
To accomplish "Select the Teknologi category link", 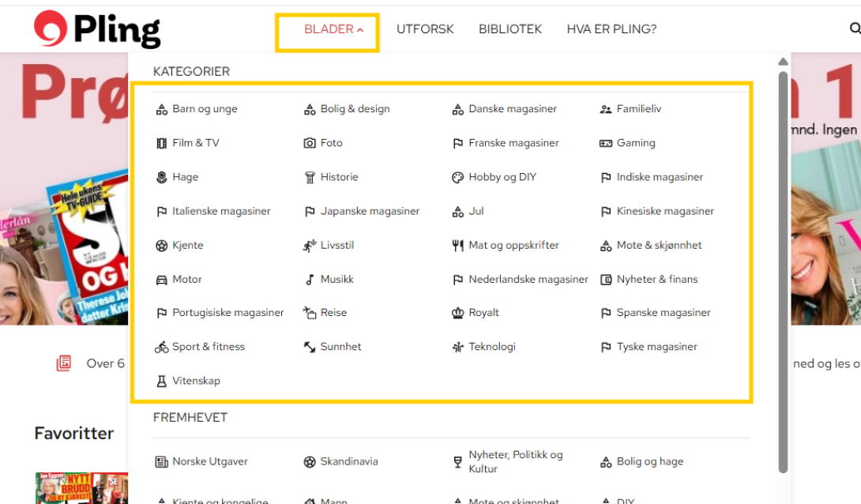I will point(491,347).
